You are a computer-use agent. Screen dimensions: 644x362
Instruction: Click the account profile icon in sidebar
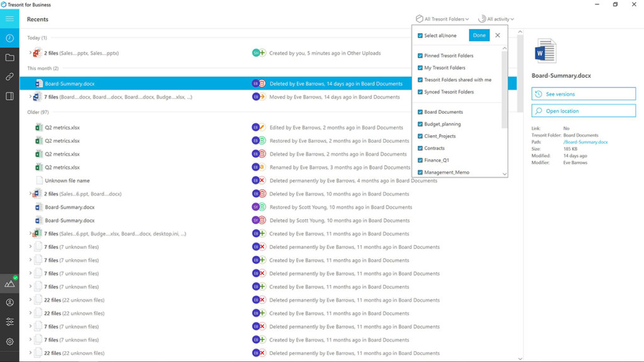[x=9, y=302]
